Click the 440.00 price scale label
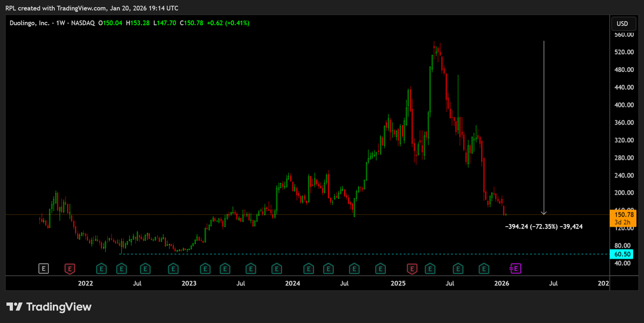This screenshot has height=323, width=644. pyautogui.click(x=624, y=88)
